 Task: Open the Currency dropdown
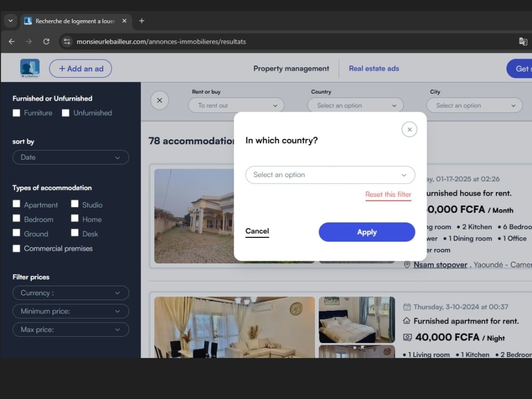click(71, 293)
